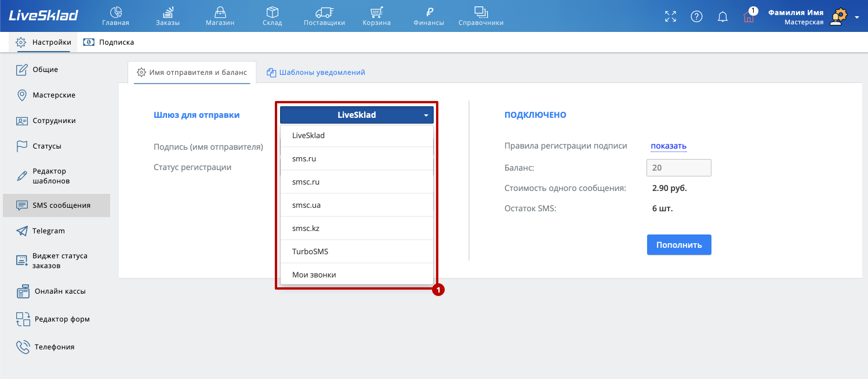This screenshot has height=379, width=868.
Task: Click the Шлюз для отправки label
Action: pos(197,115)
